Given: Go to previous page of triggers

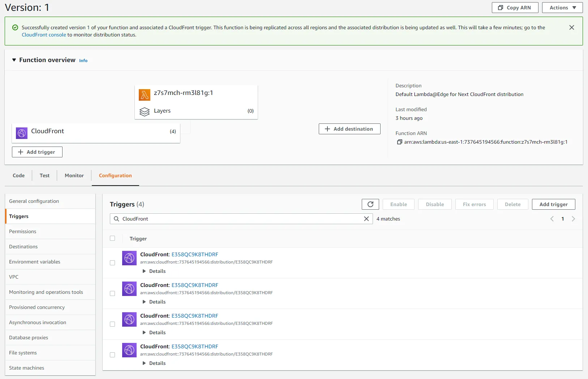Looking at the screenshot, I should coord(552,219).
